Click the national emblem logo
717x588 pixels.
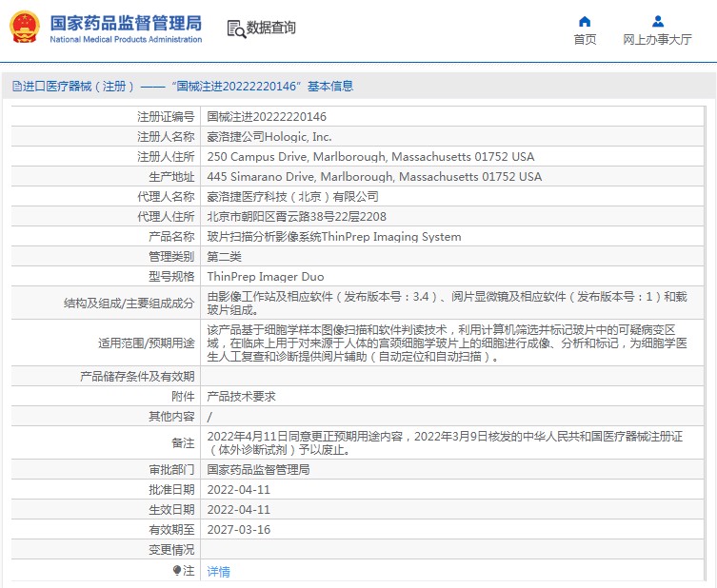coord(24,27)
